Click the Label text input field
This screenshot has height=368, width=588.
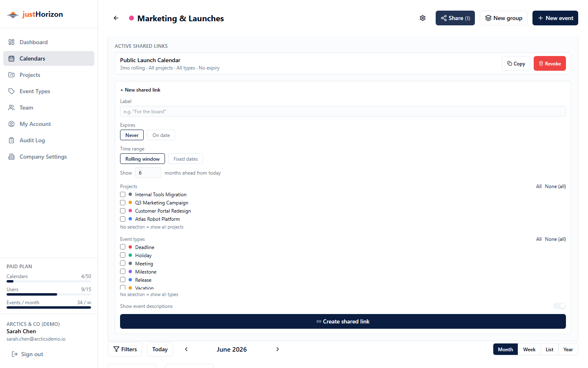tap(343, 111)
